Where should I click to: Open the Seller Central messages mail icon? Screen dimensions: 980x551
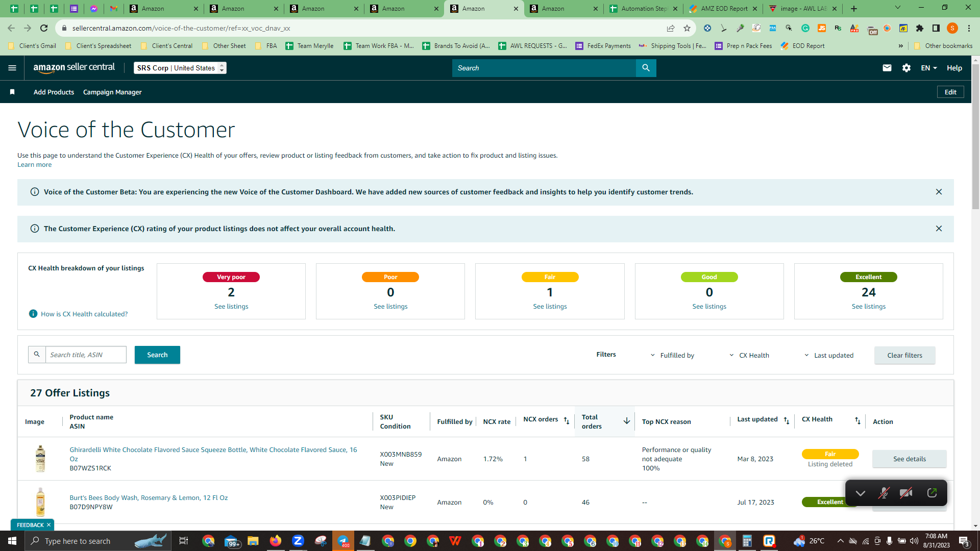(887, 68)
